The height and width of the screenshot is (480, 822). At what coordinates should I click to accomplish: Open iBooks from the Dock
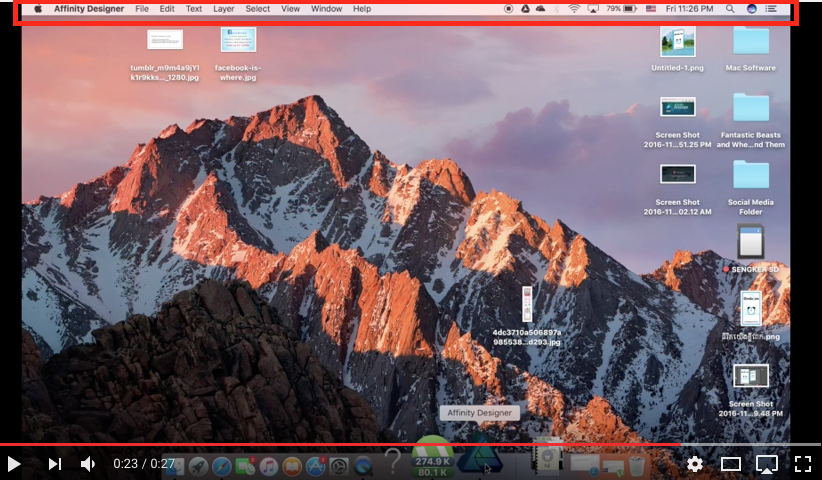click(292, 466)
